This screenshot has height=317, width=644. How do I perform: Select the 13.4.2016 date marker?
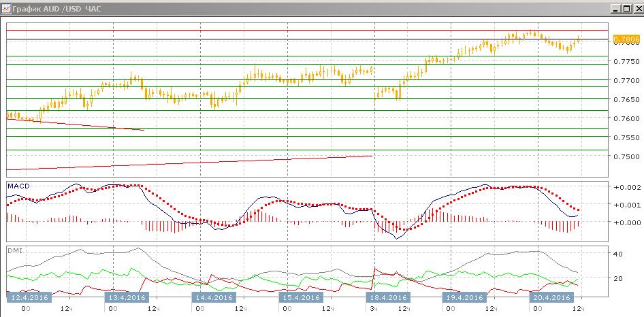127,297
